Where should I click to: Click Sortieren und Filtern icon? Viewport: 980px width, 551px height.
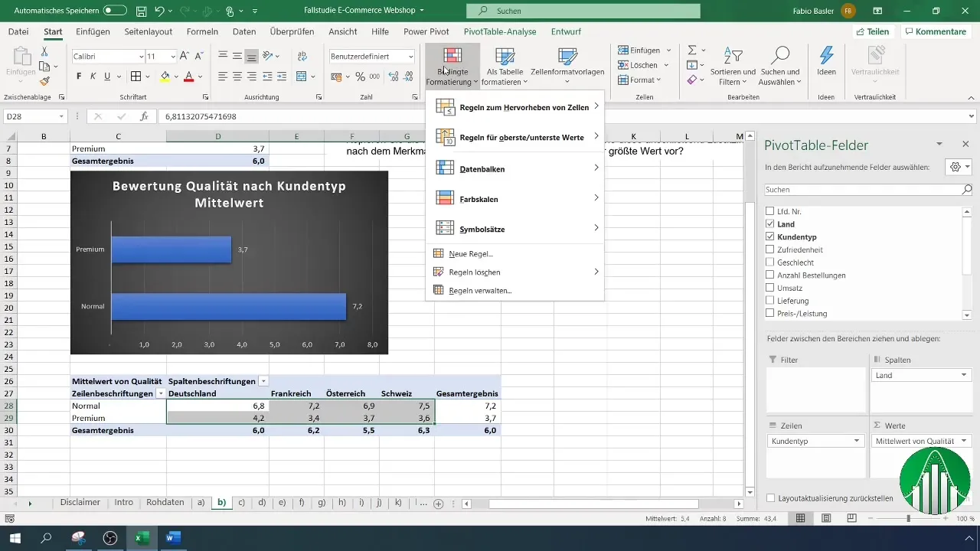[733, 56]
